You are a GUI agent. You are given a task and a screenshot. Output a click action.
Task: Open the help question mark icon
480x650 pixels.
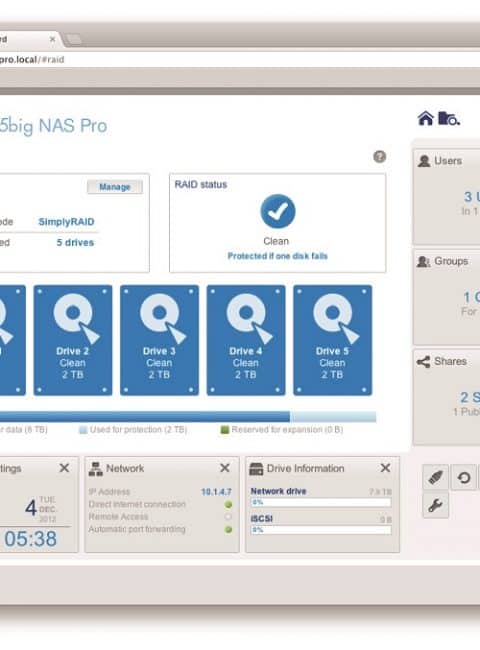pos(379,157)
